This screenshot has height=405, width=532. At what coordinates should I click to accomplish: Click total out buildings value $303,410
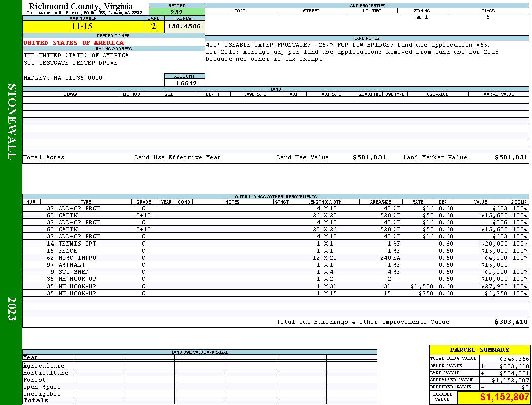click(511, 322)
